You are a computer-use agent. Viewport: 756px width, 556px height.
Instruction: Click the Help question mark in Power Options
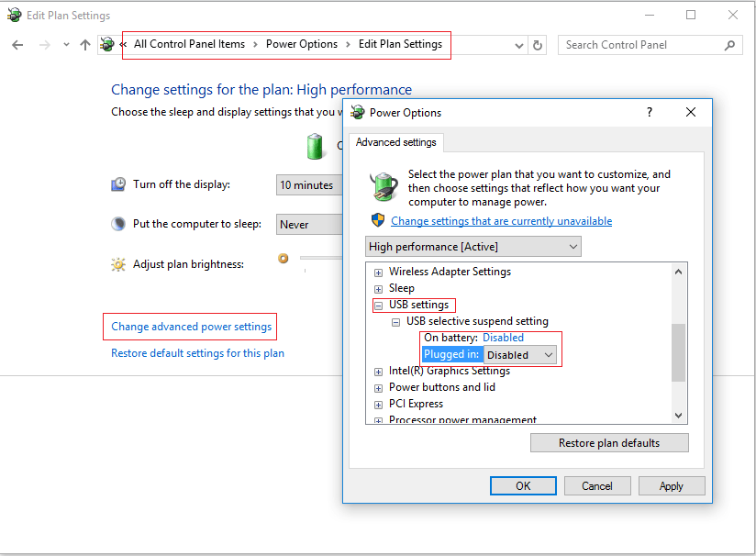pos(650,112)
